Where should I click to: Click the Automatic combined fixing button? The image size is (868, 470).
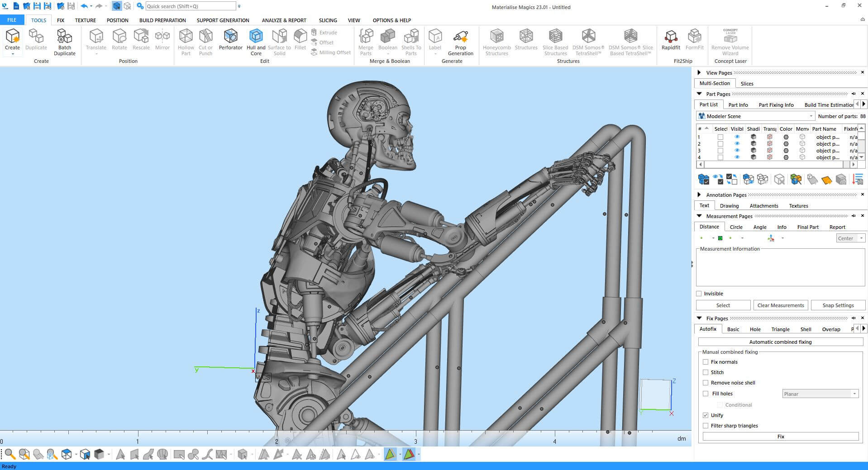pos(780,342)
